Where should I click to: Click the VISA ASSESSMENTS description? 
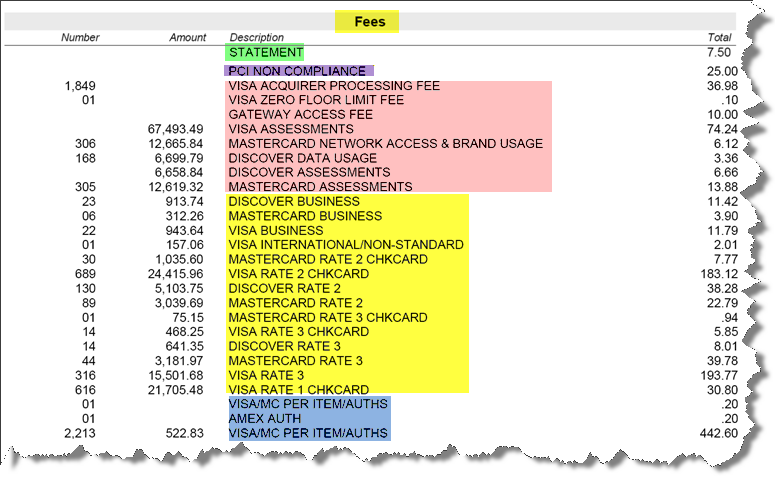point(291,130)
